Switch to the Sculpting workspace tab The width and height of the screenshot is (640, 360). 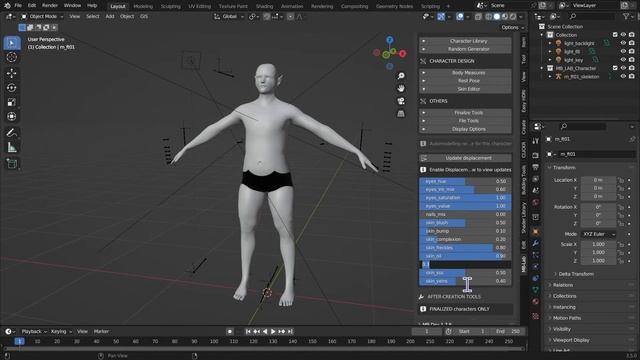[171, 6]
